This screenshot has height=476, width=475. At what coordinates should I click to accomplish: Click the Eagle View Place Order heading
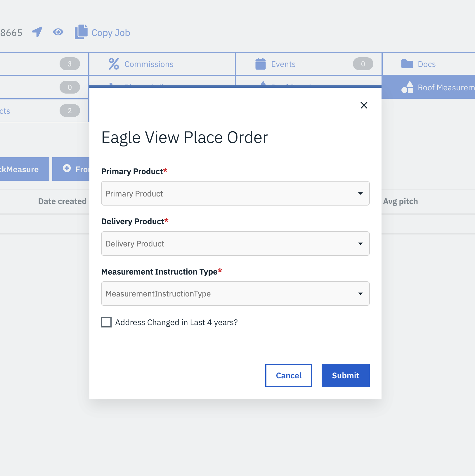coord(185,137)
